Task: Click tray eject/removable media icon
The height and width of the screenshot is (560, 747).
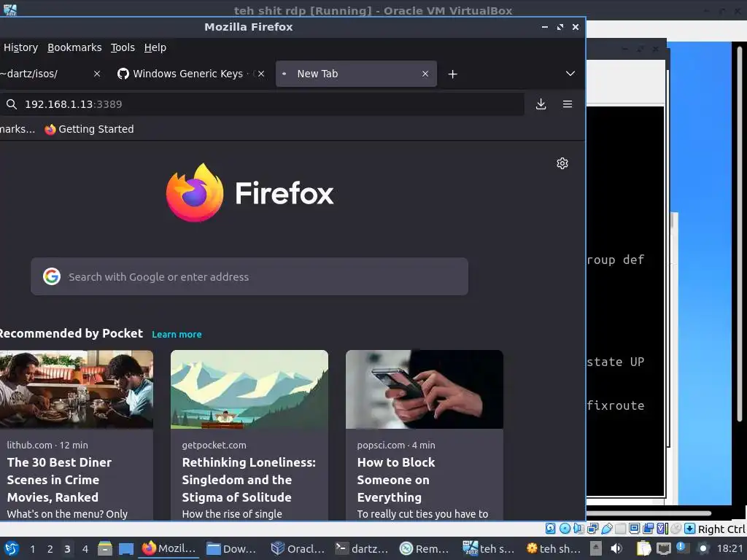Action: click(596, 549)
